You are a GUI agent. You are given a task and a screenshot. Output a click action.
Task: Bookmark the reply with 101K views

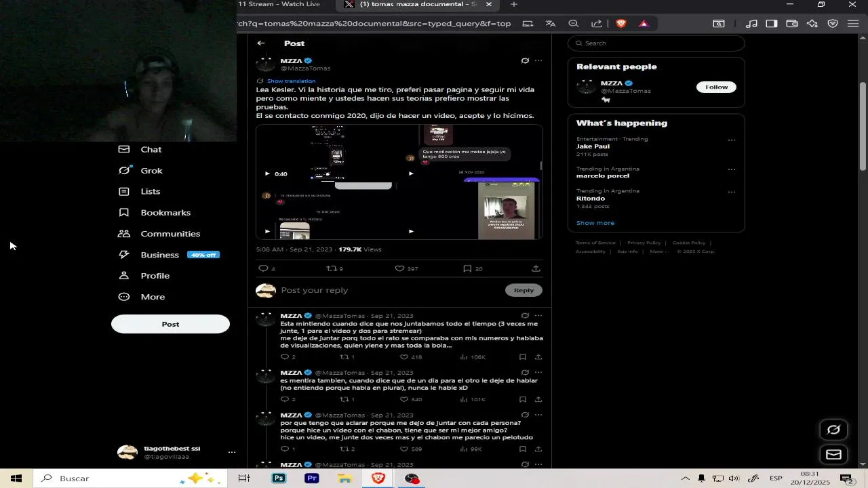pyautogui.click(x=523, y=399)
